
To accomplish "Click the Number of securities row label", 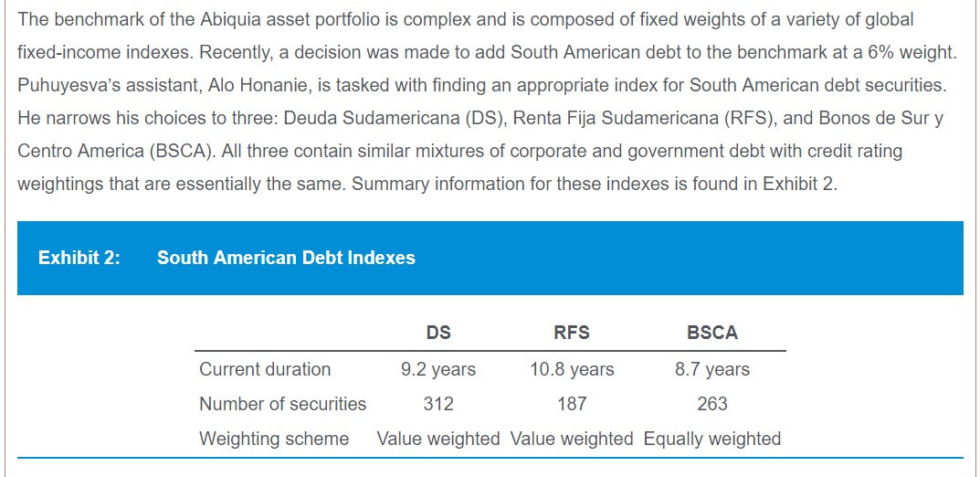I will tap(282, 404).
